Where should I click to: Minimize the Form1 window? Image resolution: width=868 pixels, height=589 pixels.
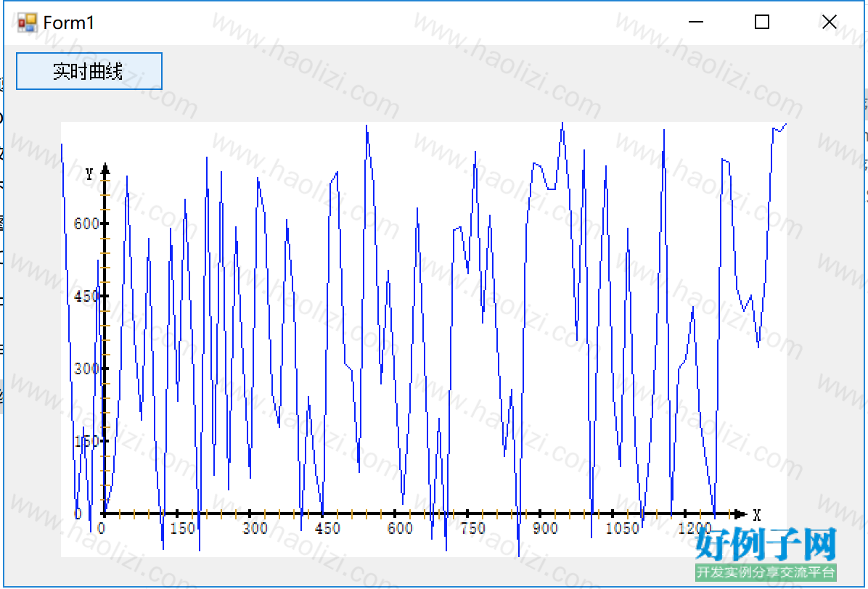tap(696, 22)
